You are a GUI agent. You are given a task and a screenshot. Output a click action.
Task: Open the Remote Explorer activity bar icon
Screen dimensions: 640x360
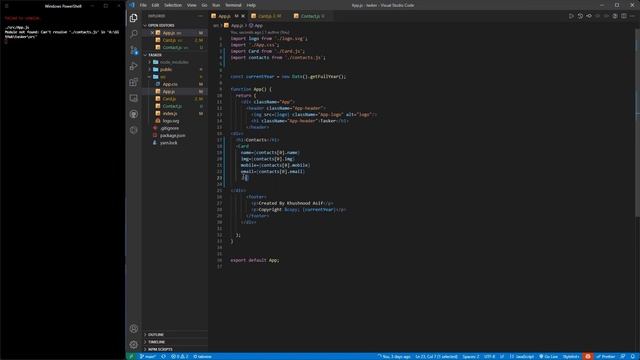coord(133,98)
